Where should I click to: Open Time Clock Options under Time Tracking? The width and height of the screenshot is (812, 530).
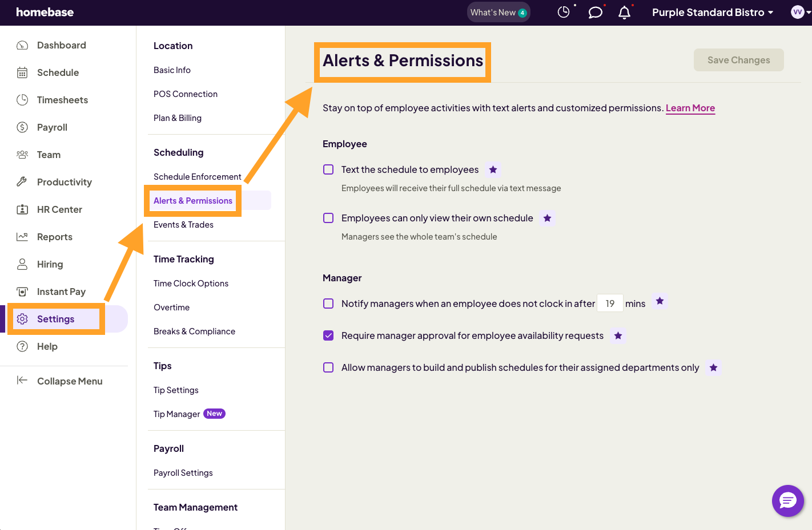pos(191,283)
